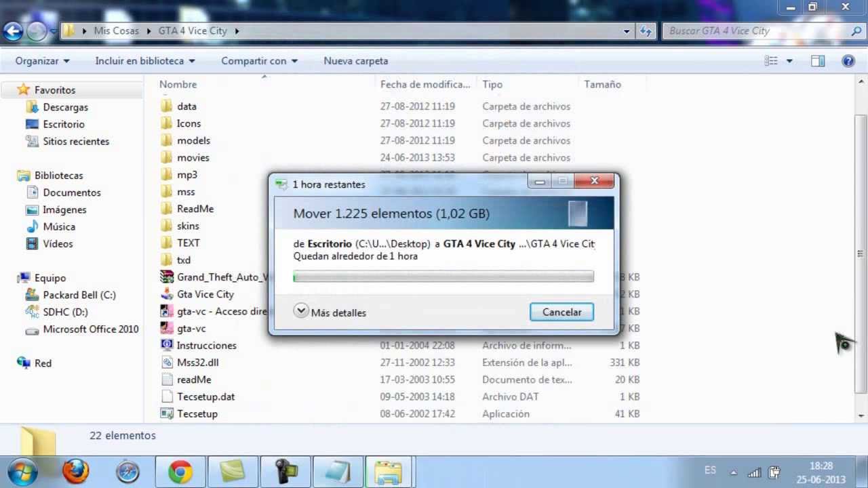Viewport: 868px width, 488px height.
Task: Select the gta-vc application icon
Action: 167,328
